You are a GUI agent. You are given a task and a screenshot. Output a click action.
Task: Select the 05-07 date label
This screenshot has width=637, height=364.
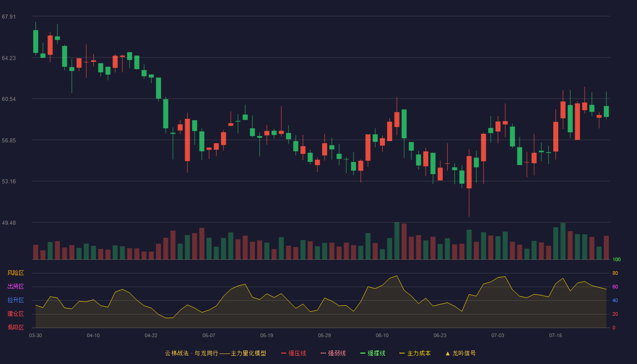click(x=209, y=335)
